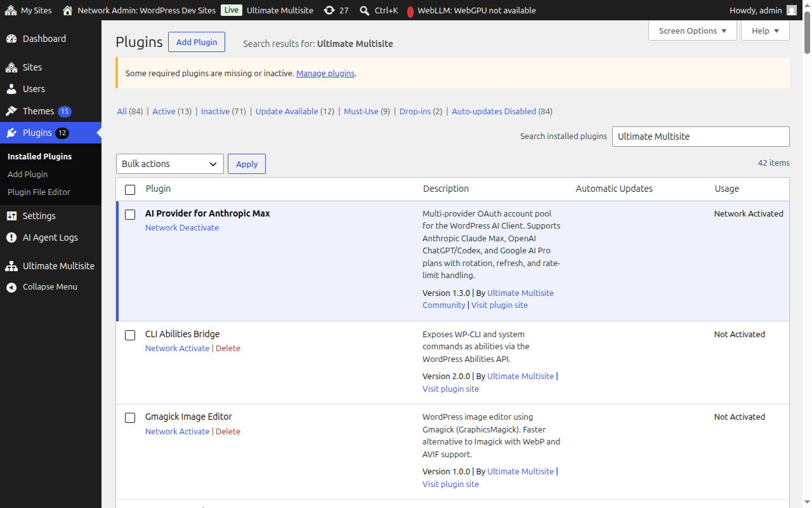Expand Screen Options panel
This screenshot has height=508, width=812.
pos(693,30)
